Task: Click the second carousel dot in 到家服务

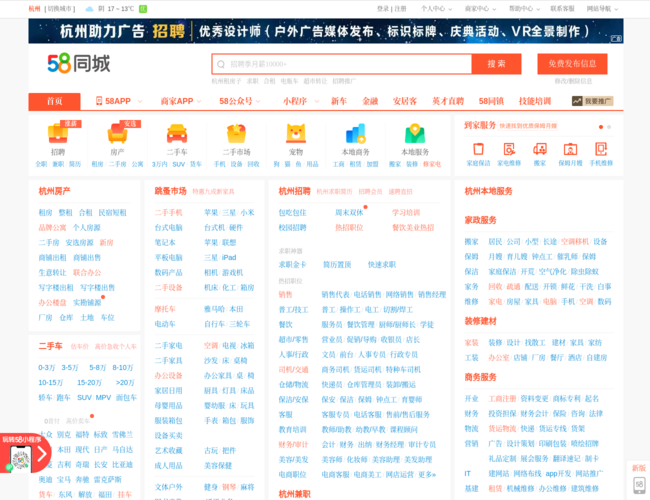Action: (x=609, y=127)
